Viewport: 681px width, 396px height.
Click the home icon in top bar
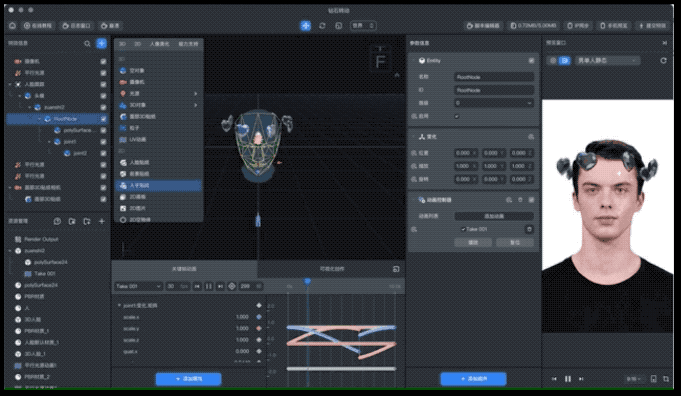pos(13,26)
